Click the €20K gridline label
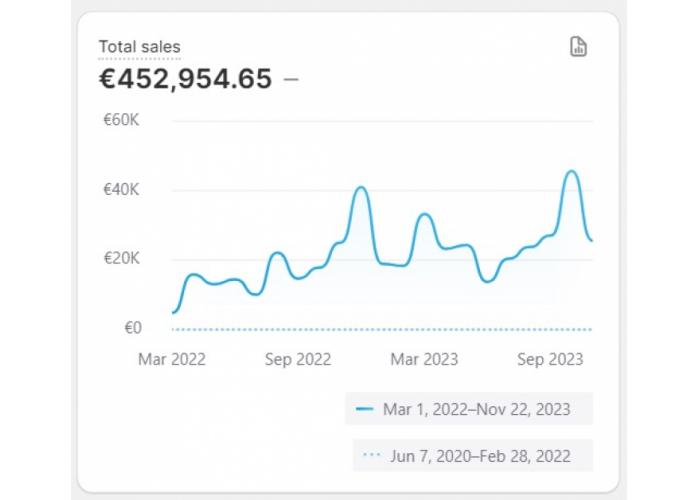This screenshot has width=700, height=500. click(x=121, y=258)
